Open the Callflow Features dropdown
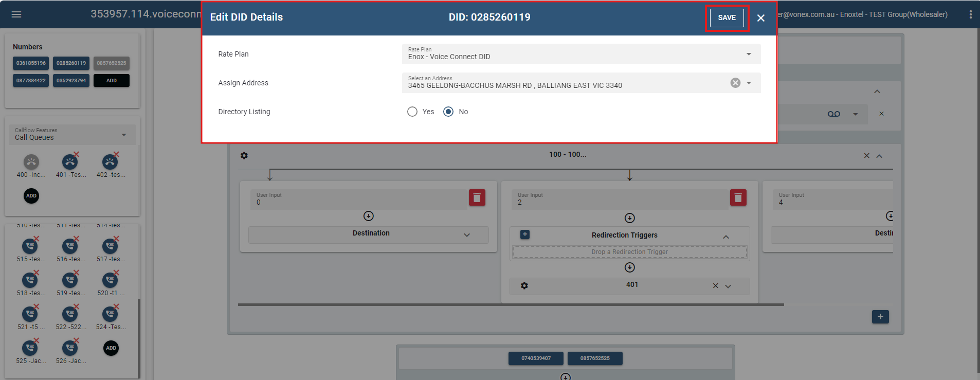This screenshot has height=380, width=980. tap(72, 135)
